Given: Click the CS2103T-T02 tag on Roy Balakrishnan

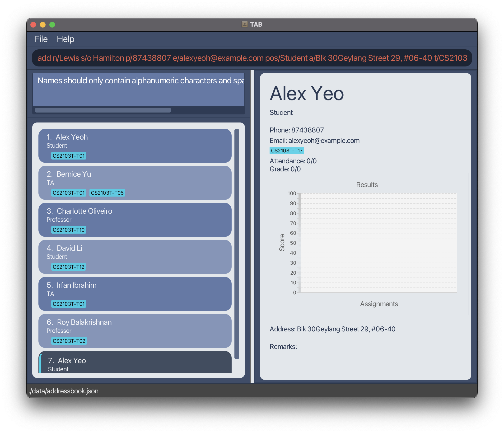Looking at the screenshot, I should [x=69, y=341].
